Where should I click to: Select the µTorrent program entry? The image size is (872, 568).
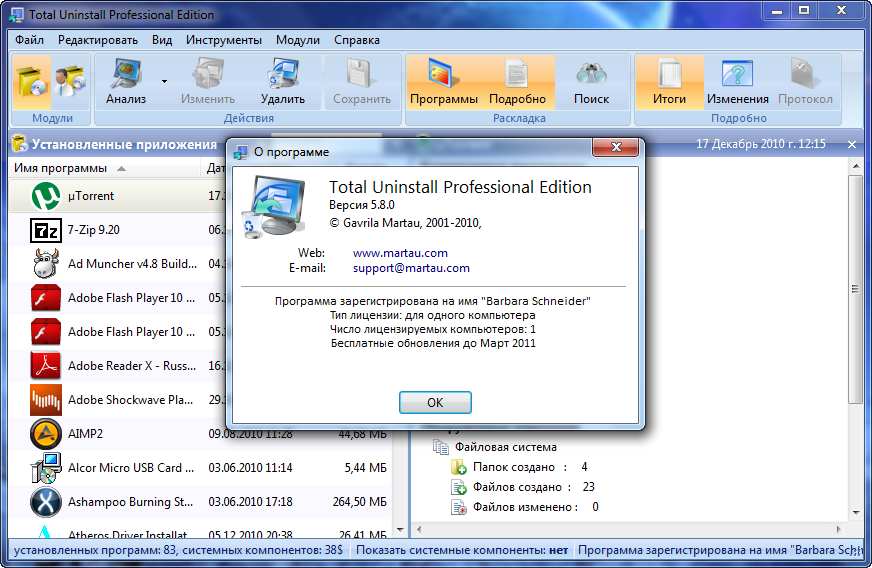[91, 196]
